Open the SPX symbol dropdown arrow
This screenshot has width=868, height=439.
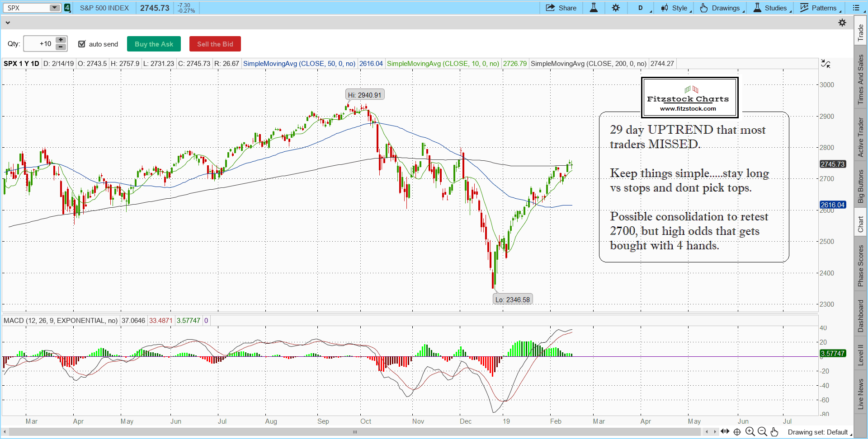[54, 8]
